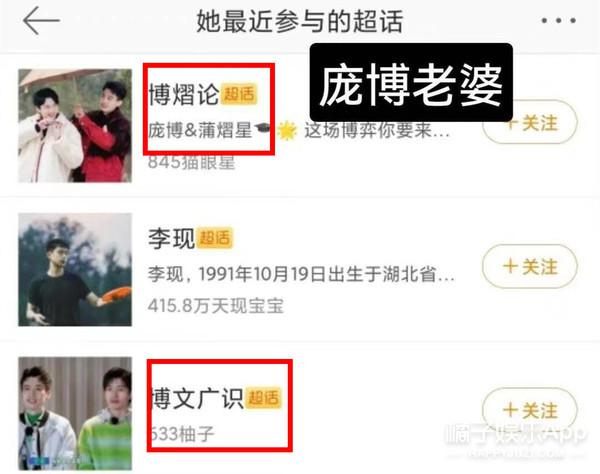Image resolution: width=600 pixels, height=474 pixels.
Task: Click the 超话 badge next to 博熠论
Action: click(239, 94)
